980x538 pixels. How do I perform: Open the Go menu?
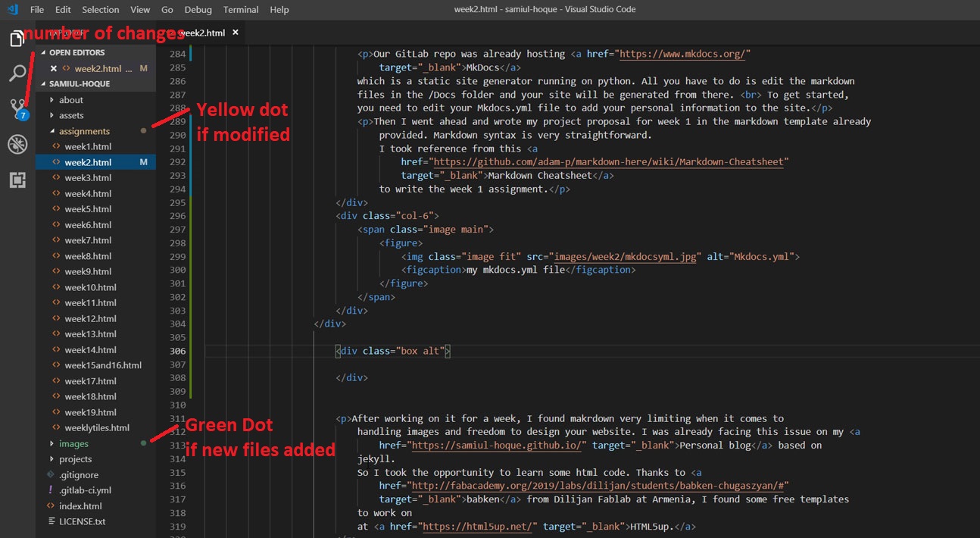click(167, 10)
